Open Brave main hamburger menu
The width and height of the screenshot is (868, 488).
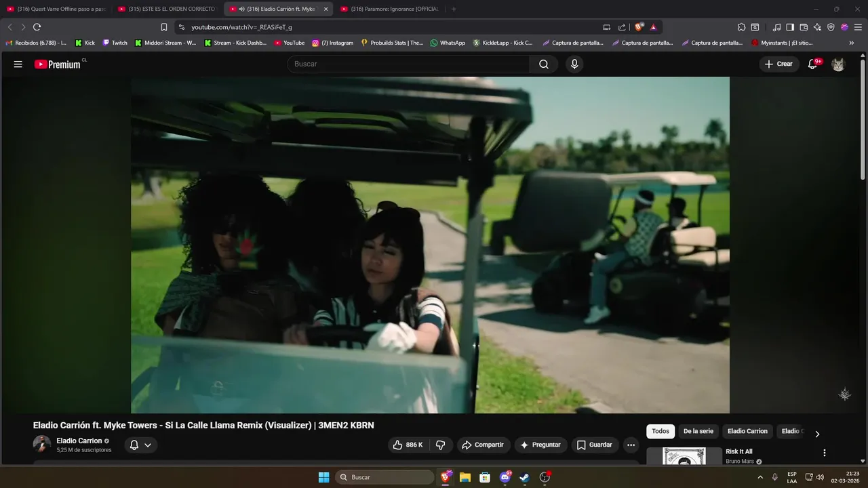coord(858,27)
